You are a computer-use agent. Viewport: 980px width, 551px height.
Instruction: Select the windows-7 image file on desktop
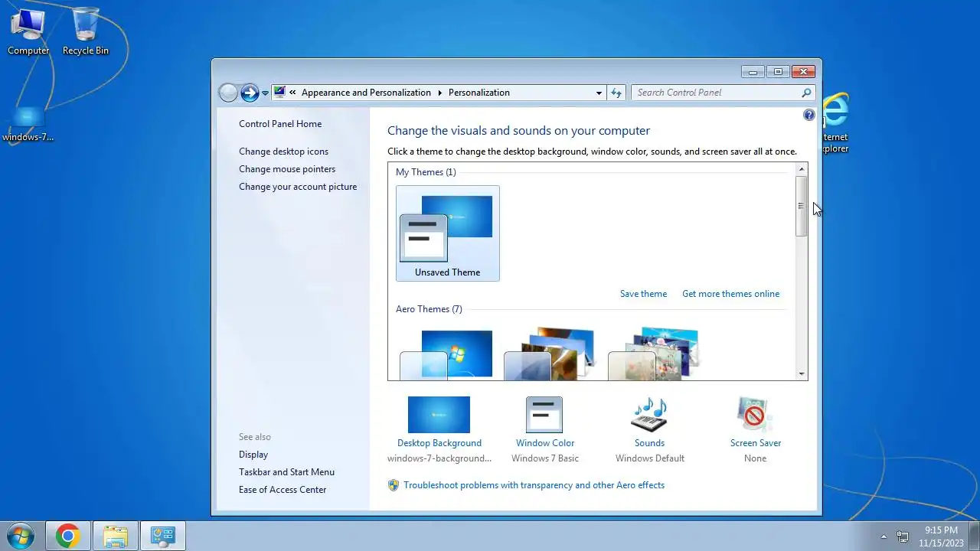tap(28, 124)
